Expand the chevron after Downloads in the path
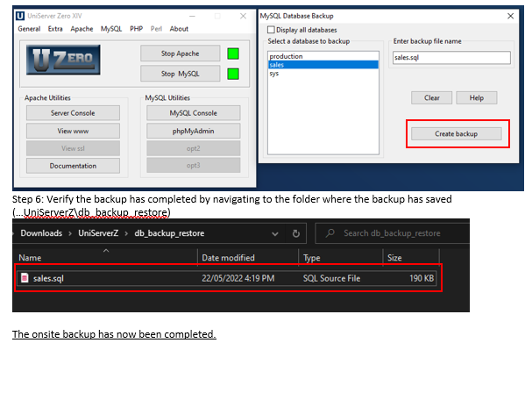The height and width of the screenshot is (393, 532). [x=70, y=233]
